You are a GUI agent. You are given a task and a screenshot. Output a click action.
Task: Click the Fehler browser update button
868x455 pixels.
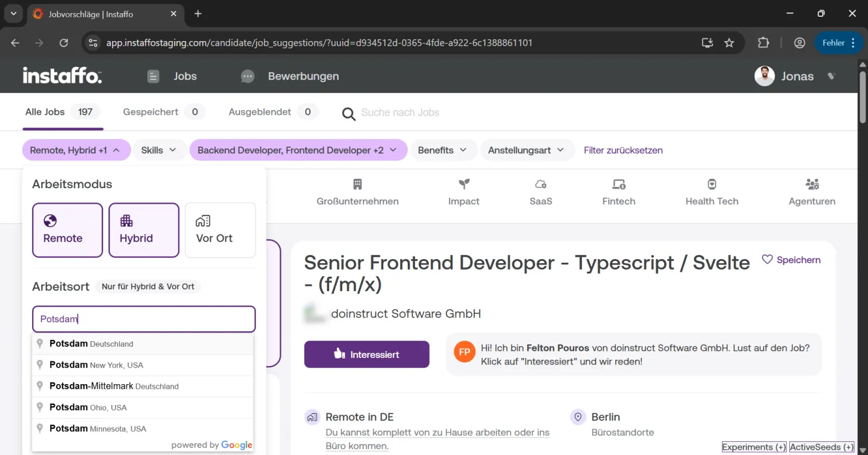click(x=839, y=43)
